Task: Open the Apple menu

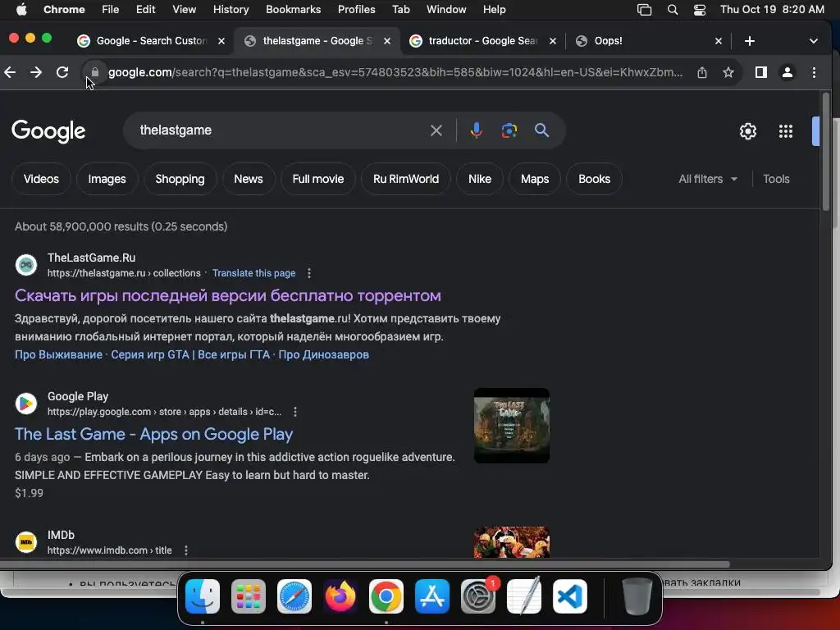Action: (x=21, y=10)
